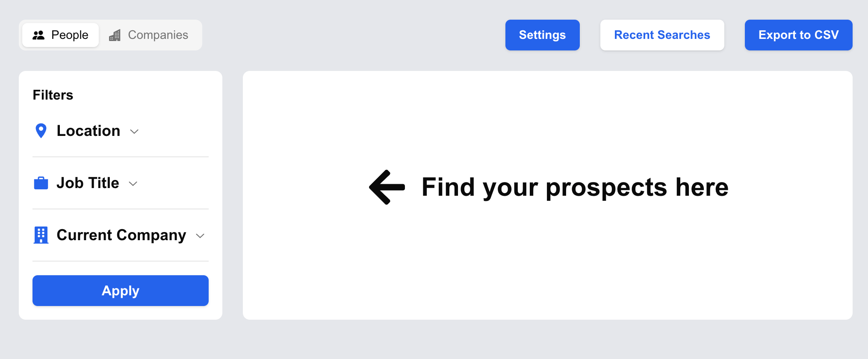
Task: Open Settings
Action: (543, 35)
